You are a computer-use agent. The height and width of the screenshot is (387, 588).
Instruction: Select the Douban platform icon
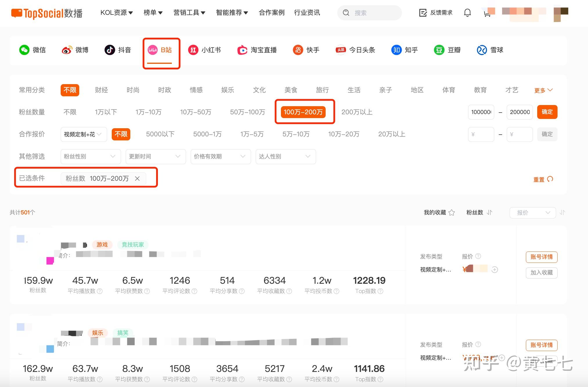[439, 50]
